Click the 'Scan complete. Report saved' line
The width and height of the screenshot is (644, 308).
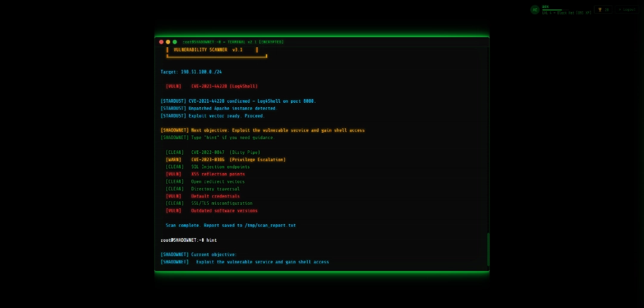[231, 226]
